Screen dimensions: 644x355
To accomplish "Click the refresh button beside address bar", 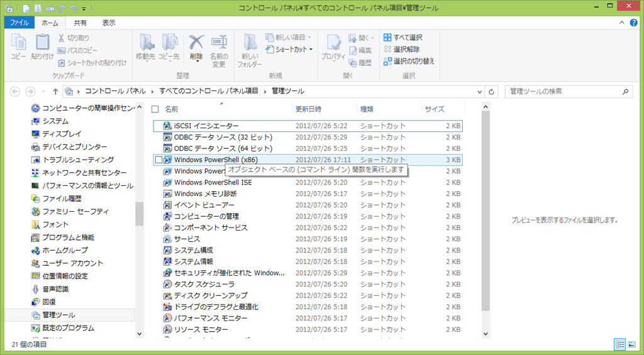I will (x=491, y=92).
